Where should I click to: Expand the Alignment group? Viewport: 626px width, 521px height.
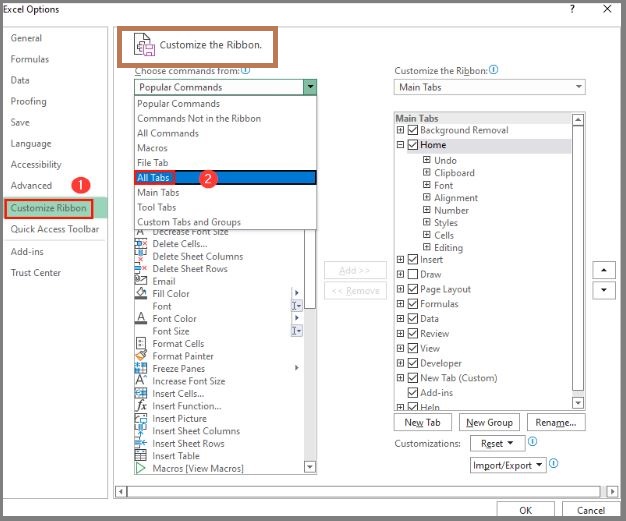427,197
